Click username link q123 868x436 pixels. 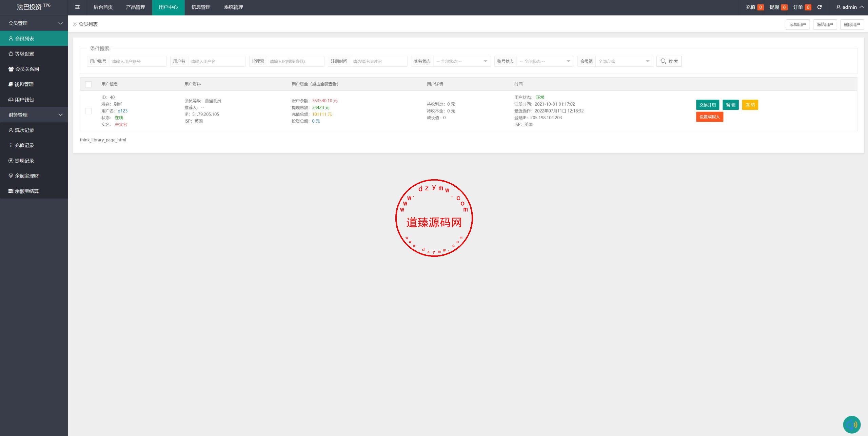pos(123,111)
